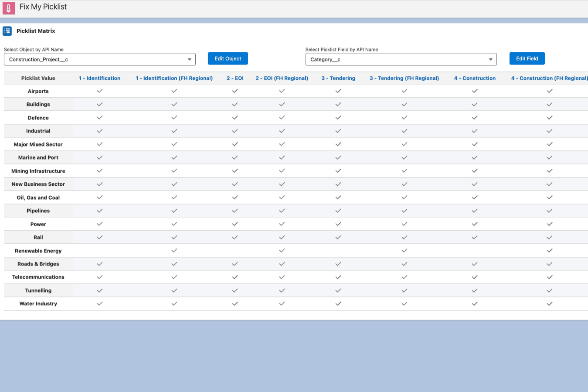The height and width of the screenshot is (392, 588).
Task: Toggle Oil, Gas and Coal under 3 - Tendering (FH Regional)
Action: point(404,197)
